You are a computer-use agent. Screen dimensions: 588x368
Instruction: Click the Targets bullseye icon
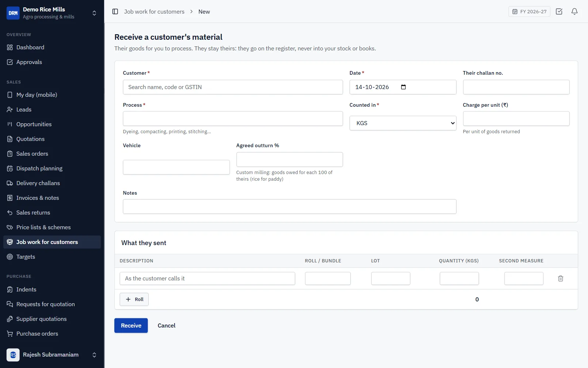click(x=10, y=257)
